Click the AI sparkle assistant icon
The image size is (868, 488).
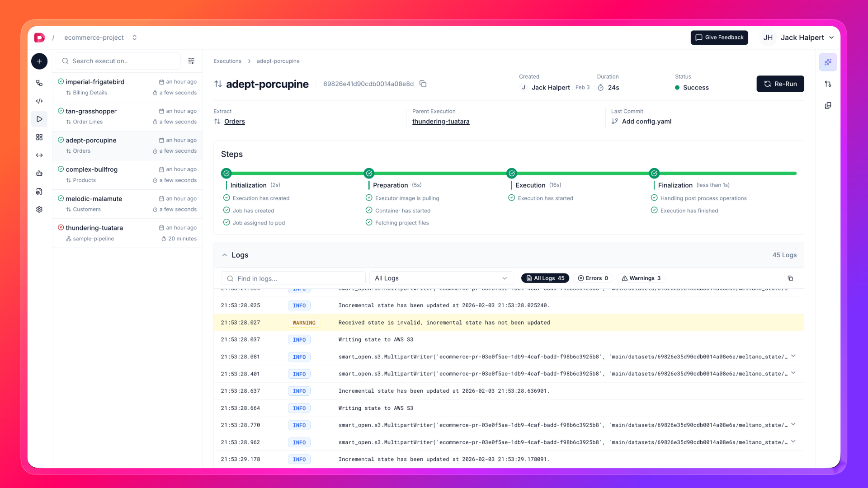coord(828,62)
